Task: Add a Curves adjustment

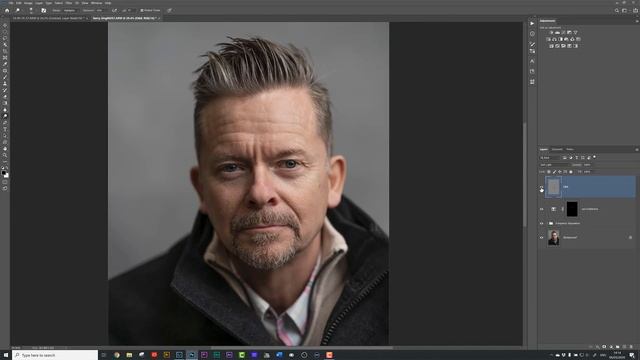Action: pyautogui.click(x=563, y=32)
